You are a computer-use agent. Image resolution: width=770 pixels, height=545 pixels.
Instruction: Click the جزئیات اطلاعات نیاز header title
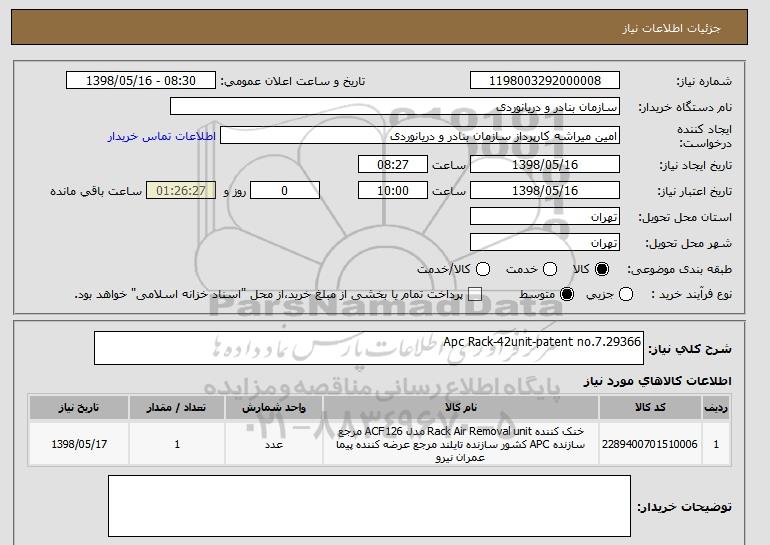(671, 28)
